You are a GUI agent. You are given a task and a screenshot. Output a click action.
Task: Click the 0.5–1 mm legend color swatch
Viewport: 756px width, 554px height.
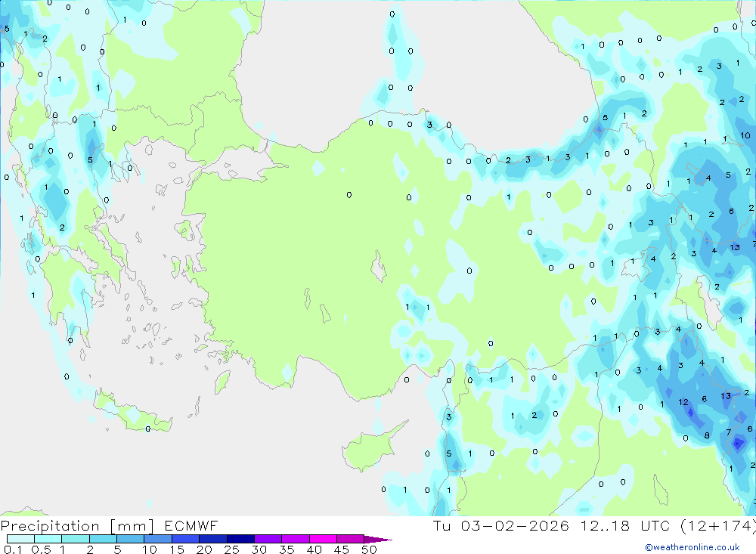click(x=48, y=539)
